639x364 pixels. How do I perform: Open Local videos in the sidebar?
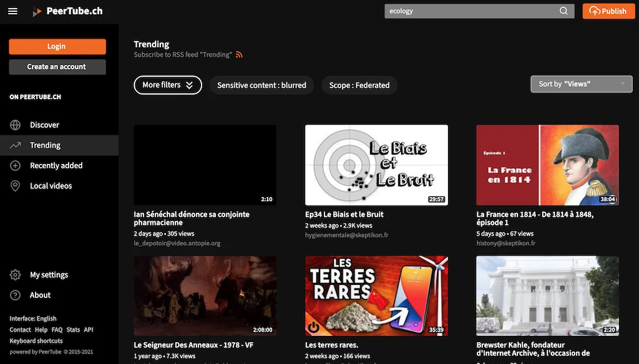[x=59, y=186]
